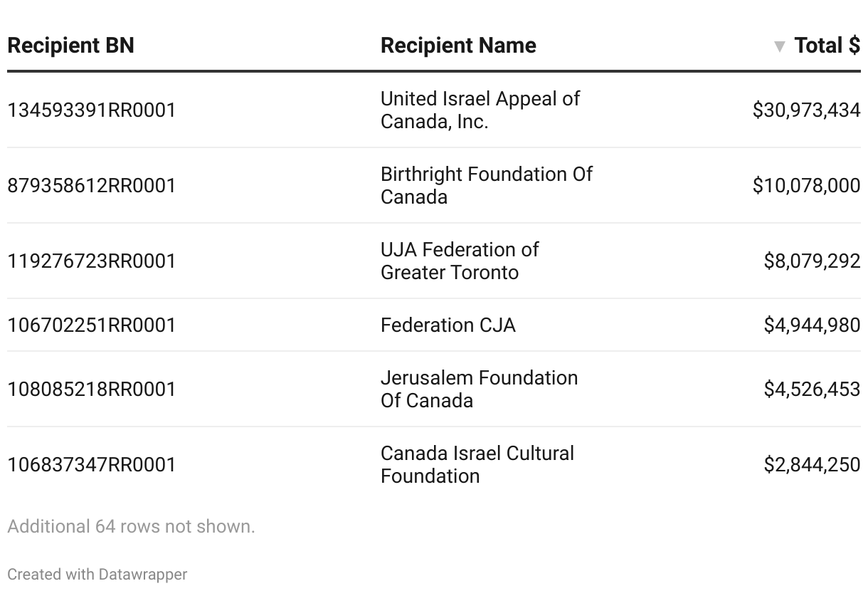The width and height of the screenshot is (868, 591).
Task: Click business number 134593391RR0001
Action: [x=91, y=110]
